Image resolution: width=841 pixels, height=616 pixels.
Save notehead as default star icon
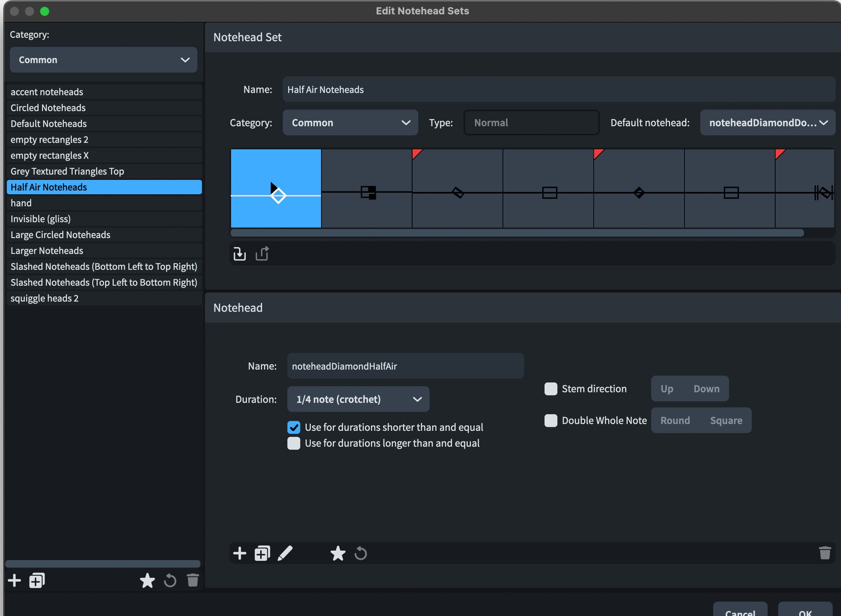[338, 553]
